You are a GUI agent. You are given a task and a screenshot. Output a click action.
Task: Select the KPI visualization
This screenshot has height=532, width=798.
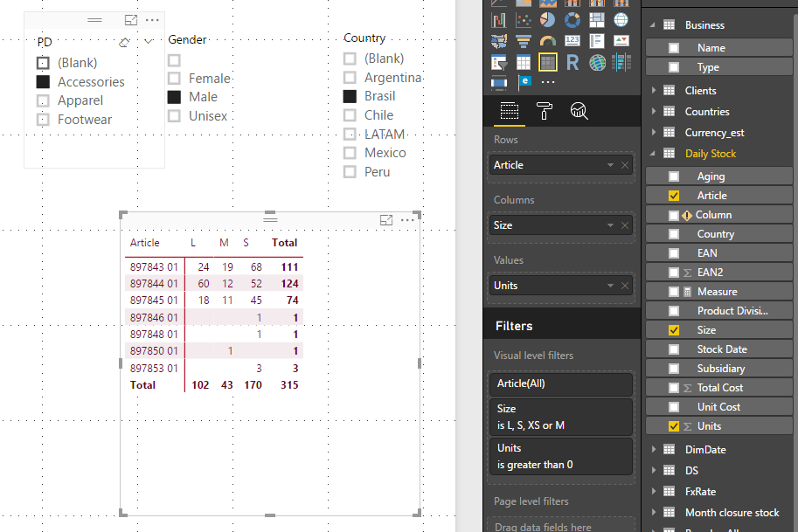click(621, 41)
